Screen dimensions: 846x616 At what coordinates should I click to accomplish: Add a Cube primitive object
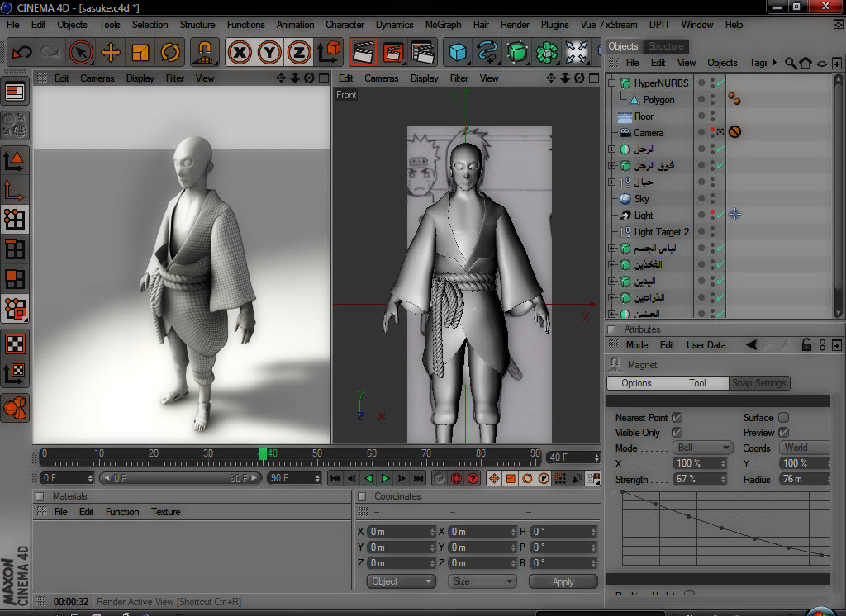(x=458, y=52)
